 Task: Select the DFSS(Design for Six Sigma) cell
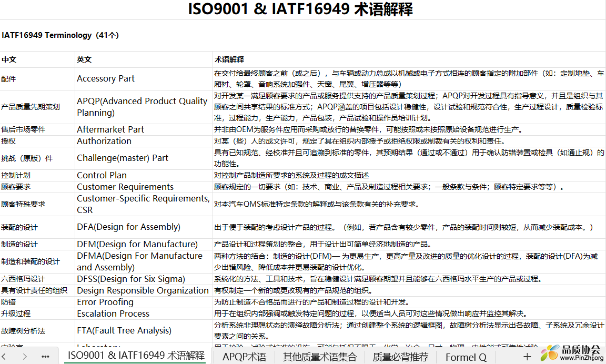click(144, 279)
